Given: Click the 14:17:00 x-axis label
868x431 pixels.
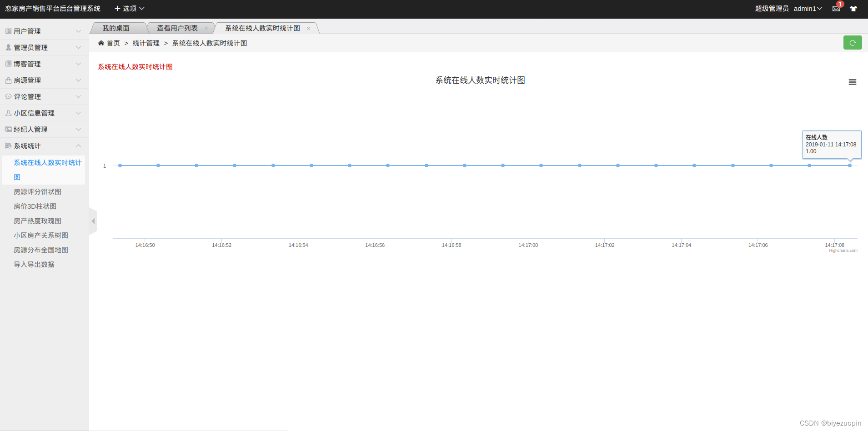Looking at the screenshot, I should point(528,245).
